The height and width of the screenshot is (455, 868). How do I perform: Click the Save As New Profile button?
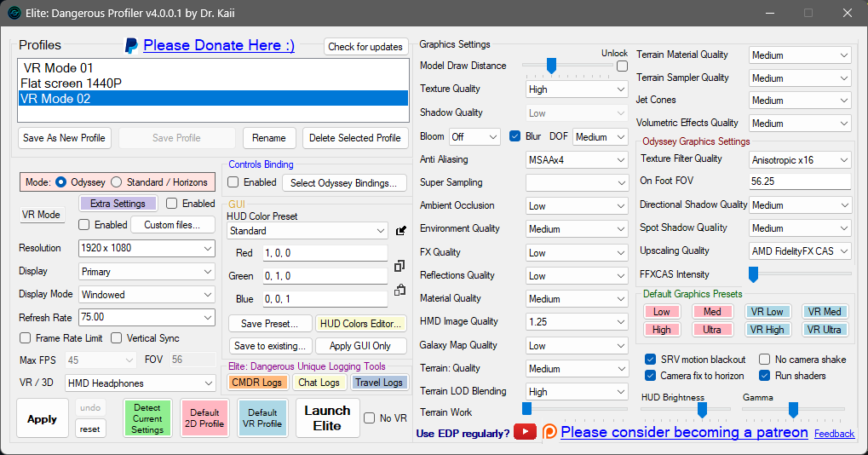(64, 138)
